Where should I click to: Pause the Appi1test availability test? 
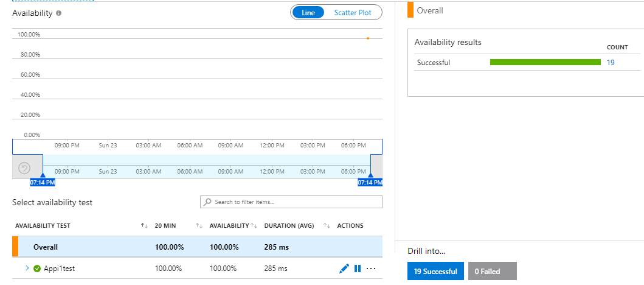tap(358, 269)
